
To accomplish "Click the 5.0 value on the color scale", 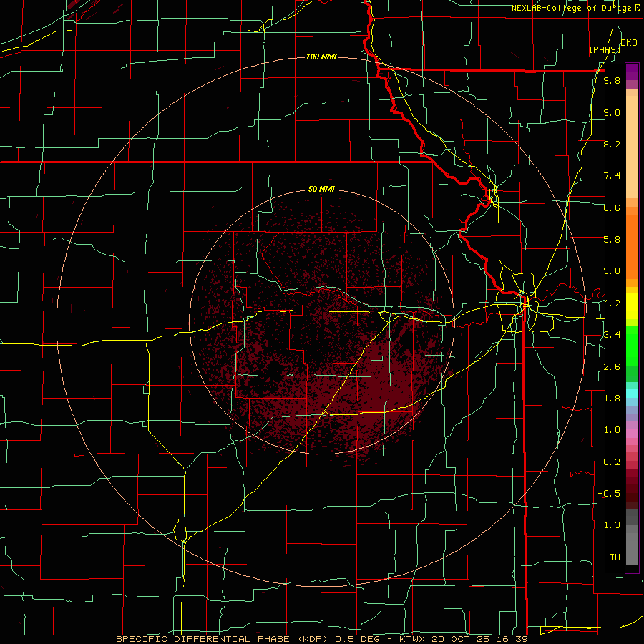I will [612, 271].
